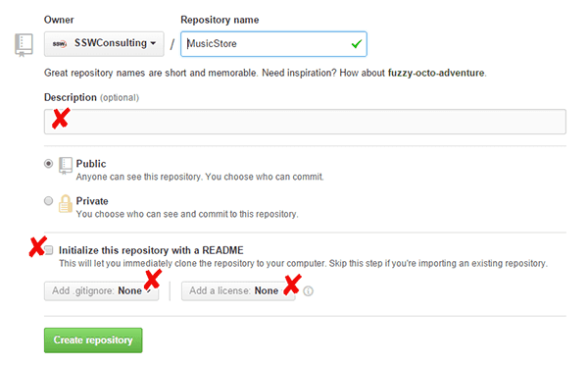Click the private repository lock icon
The height and width of the screenshot is (365, 588).
point(66,204)
